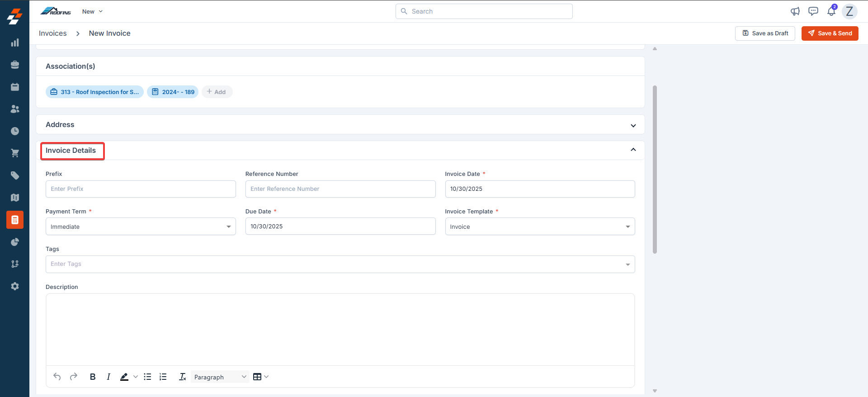Open job chip 313 - Roof Inspection
868x397 pixels.
coord(94,92)
